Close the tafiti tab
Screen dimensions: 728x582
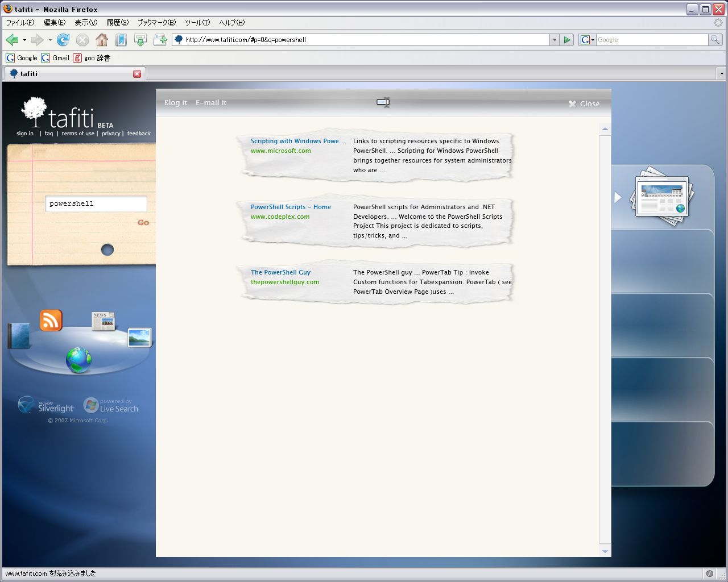click(137, 74)
